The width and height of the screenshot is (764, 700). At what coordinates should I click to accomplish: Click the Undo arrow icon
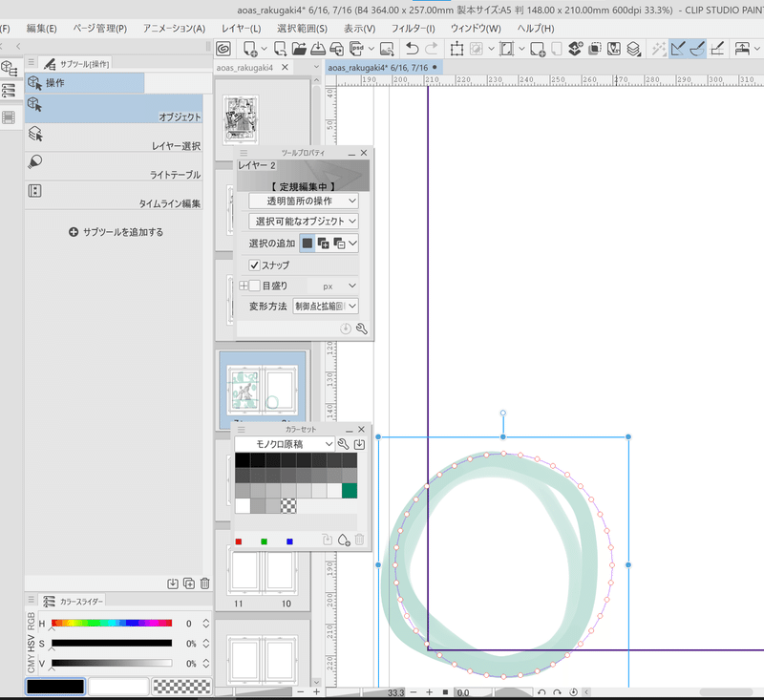pyautogui.click(x=413, y=49)
